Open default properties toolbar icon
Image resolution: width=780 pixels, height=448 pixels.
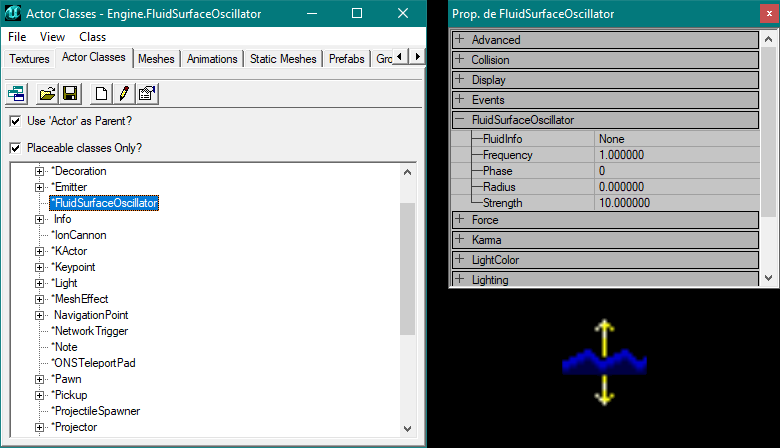tap(147, 93)
